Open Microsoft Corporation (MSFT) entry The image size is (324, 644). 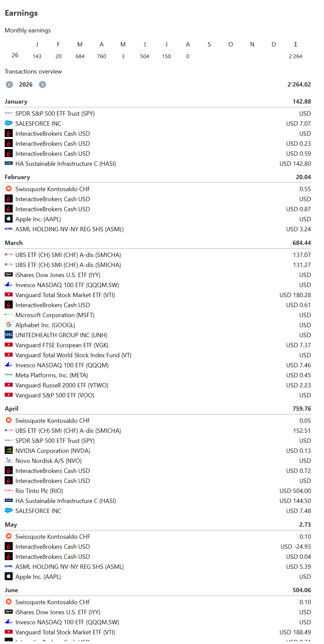click(x=158, y=315)
